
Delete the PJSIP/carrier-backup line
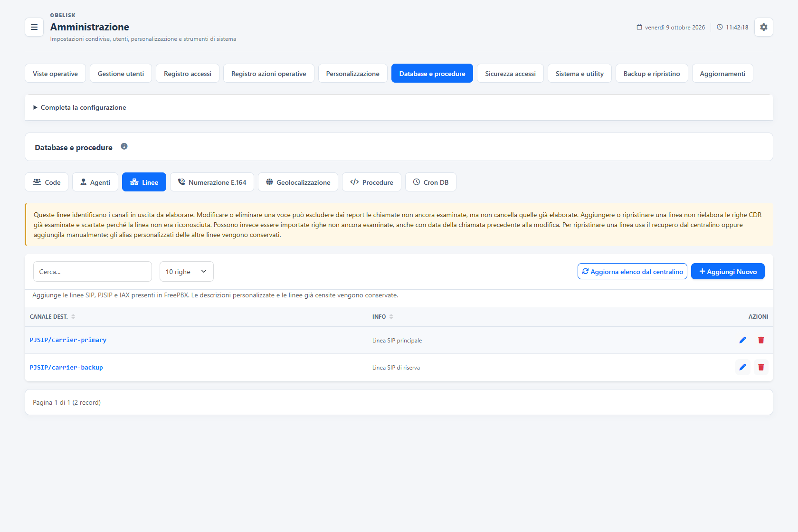pyautogui.click(x=761, y=367)
